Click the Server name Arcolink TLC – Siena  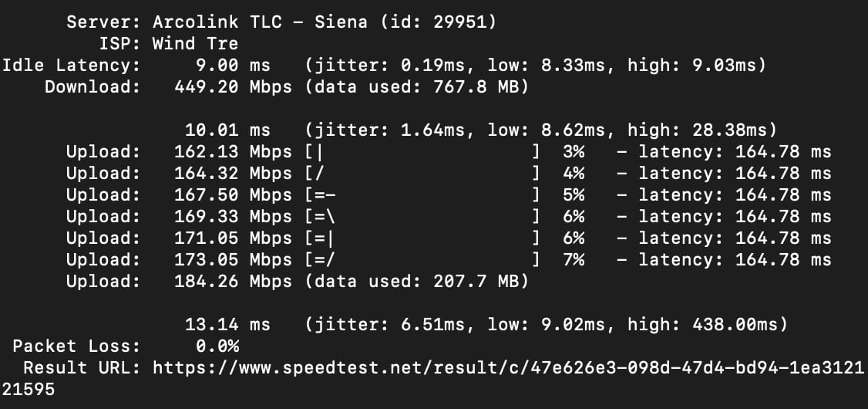tap(260, 22)
